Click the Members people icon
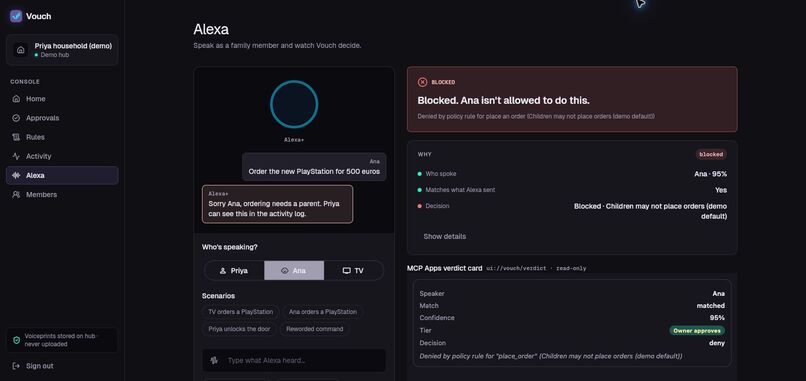Viewport: 806px width, 381px height. 16,194
